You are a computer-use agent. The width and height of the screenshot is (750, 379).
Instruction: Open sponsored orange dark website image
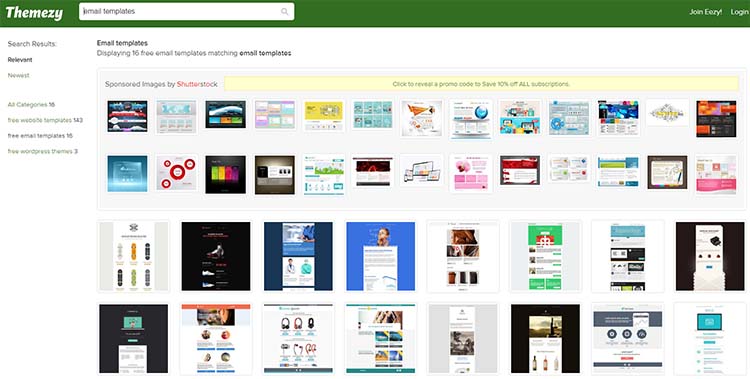716,119
